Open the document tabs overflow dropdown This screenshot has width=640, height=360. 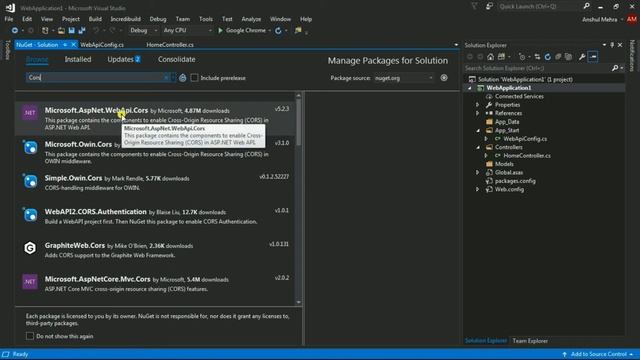pos(456,45)
